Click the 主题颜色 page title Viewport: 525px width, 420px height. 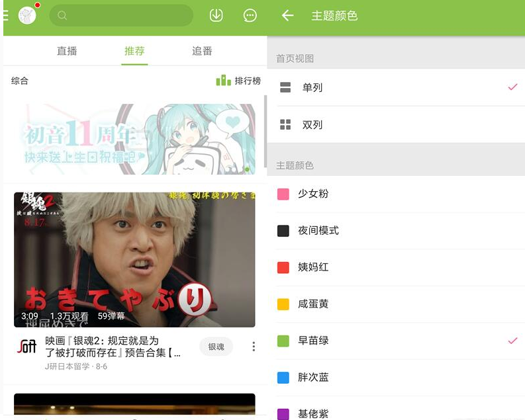(334, 16)
